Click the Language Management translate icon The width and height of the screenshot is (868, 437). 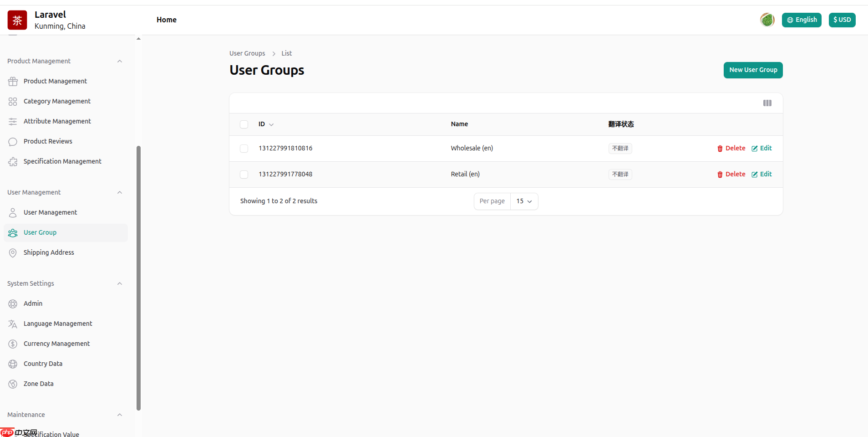13,324
